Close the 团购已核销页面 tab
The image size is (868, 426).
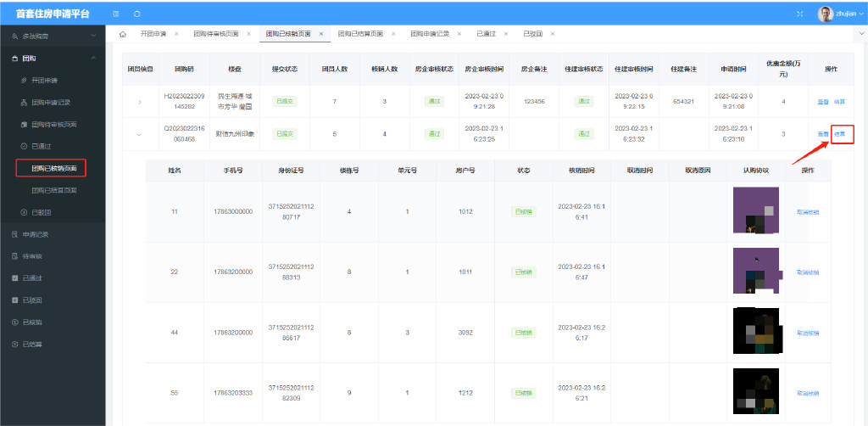tap(320, 34)
